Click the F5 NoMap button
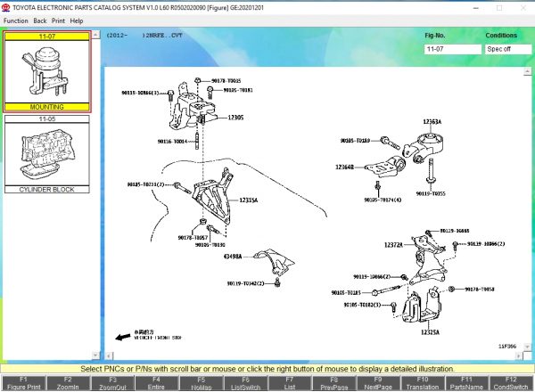This screenshot has width=535, height=392. [x=202, y=383]
